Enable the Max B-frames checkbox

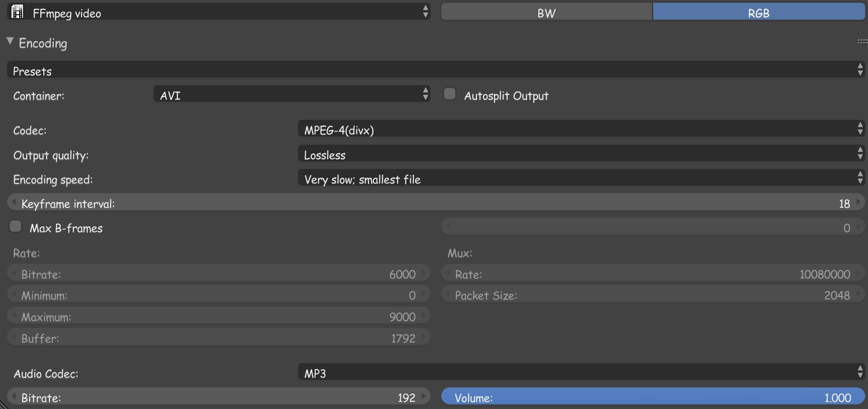tap(15, 226)
